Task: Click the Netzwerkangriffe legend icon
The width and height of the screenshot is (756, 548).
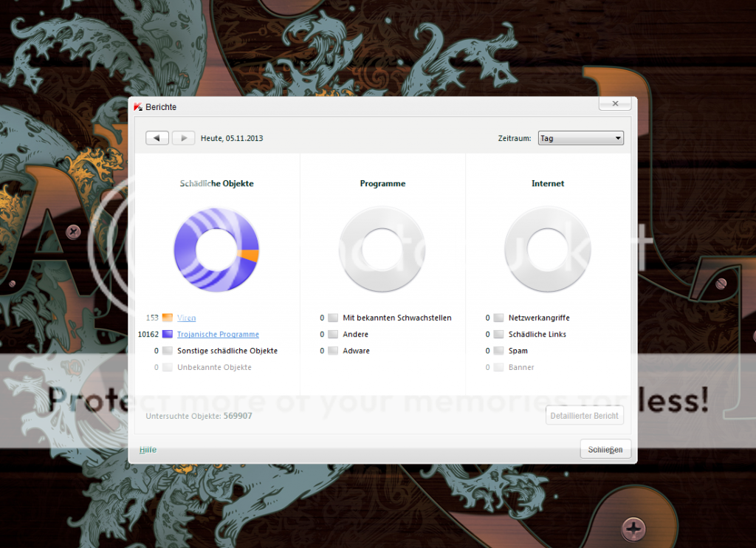Action: (498, 318)
